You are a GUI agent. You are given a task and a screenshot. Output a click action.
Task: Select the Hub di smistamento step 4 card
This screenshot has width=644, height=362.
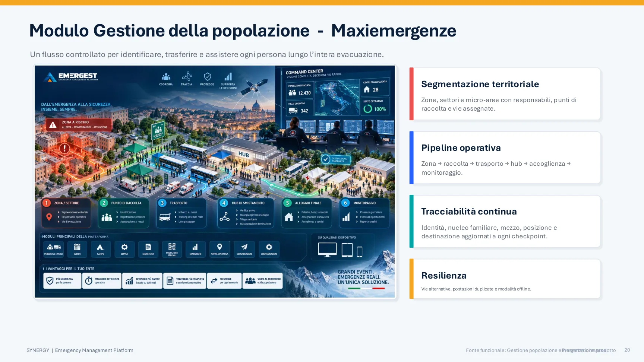pos(246,213)
